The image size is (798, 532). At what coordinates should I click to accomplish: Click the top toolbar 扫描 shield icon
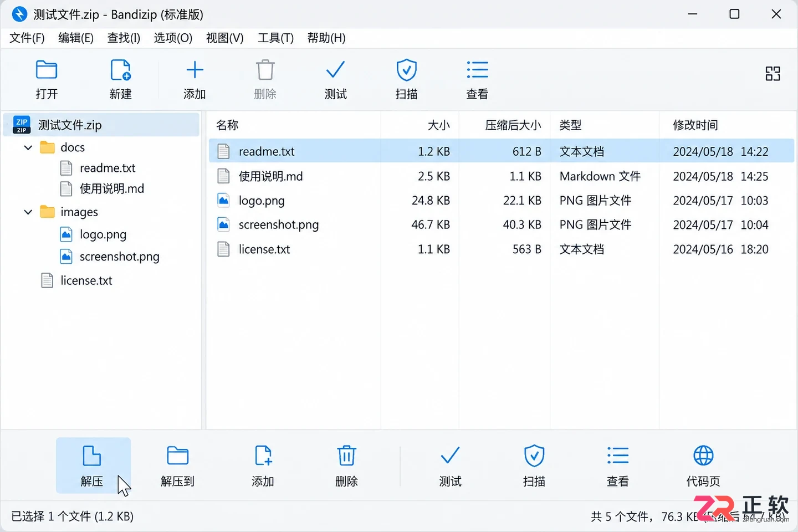point(406,70)
